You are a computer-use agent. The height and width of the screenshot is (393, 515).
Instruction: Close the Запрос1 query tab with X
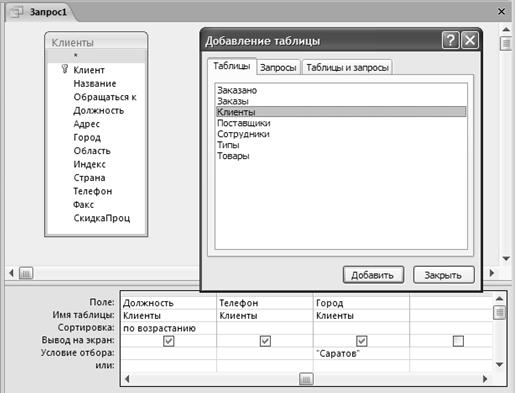coord(501,11)
